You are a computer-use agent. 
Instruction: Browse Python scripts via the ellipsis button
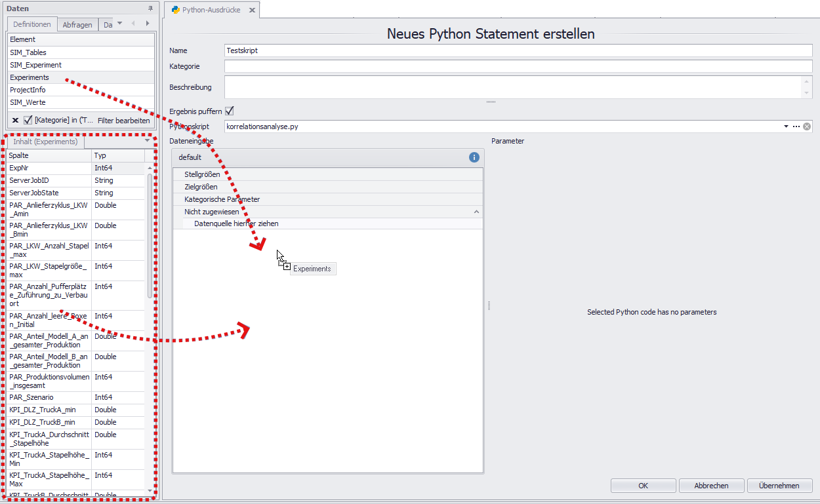tap(796, 126)
